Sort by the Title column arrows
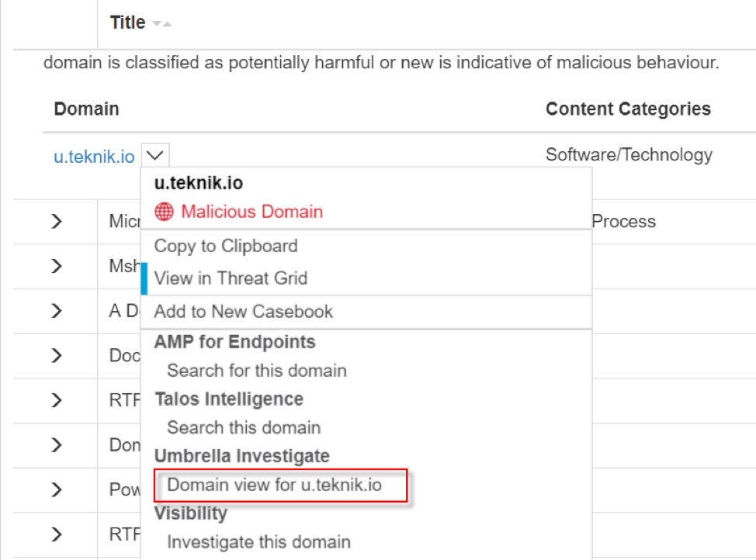The height and width of the screenshot is (560, 756). (161, 24)
